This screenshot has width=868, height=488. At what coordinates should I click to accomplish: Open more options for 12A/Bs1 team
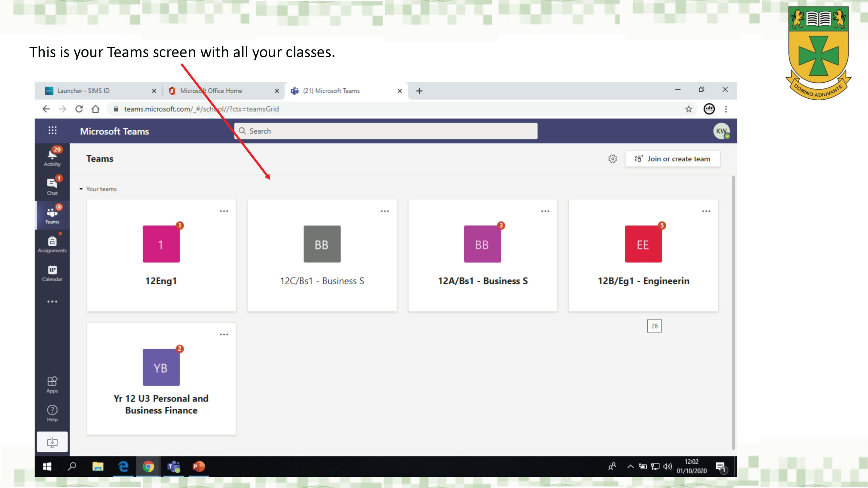545,211
